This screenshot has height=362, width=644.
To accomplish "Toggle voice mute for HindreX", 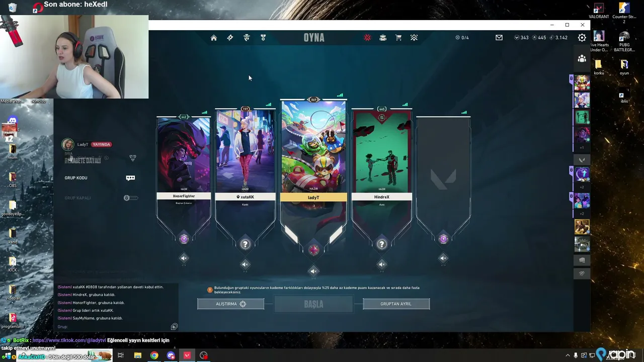I will coord(382,264).
